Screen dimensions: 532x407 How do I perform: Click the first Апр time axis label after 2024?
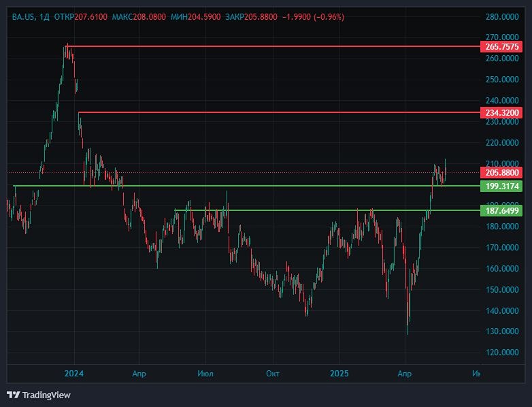(x=139, y=374)
